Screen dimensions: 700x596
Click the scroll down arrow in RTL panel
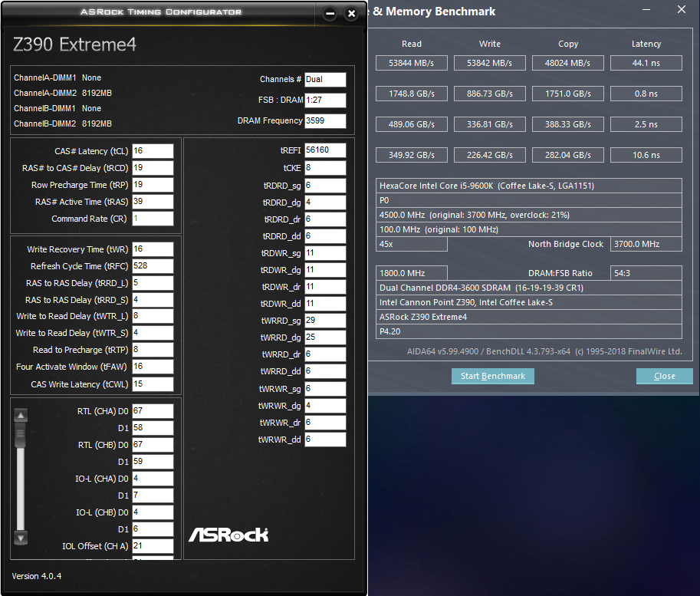(x=21, y=538)
